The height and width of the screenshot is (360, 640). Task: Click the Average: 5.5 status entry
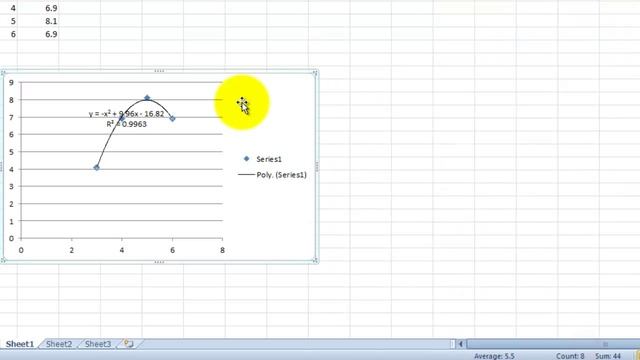(x=494, y=356)
